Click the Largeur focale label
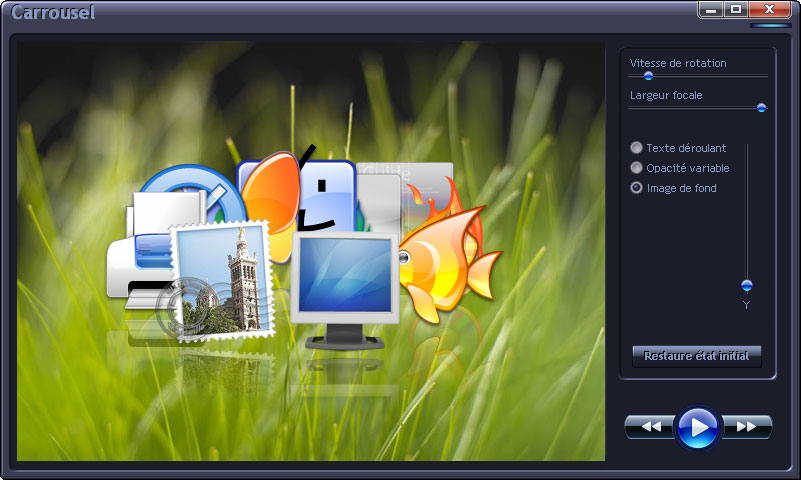 tap(666, 95)
